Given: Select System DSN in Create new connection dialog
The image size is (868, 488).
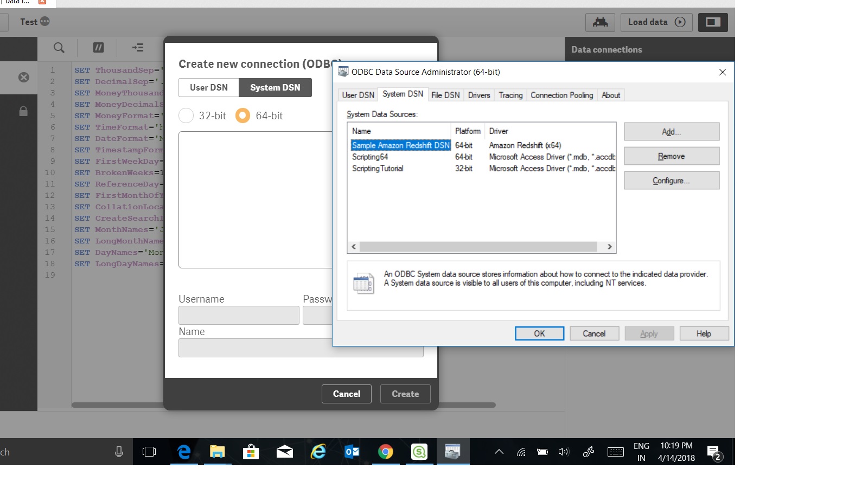Looking at the screenshot, I should (275, 87).
